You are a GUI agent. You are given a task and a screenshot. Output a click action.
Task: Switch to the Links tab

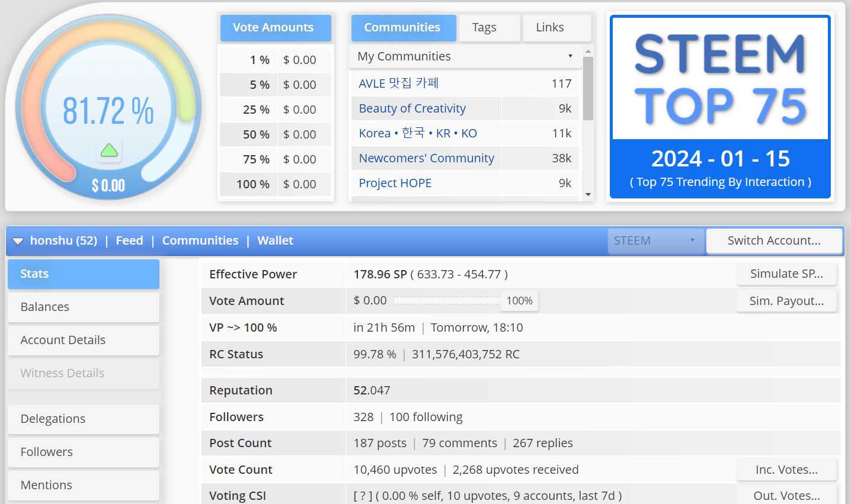[557, 28]
